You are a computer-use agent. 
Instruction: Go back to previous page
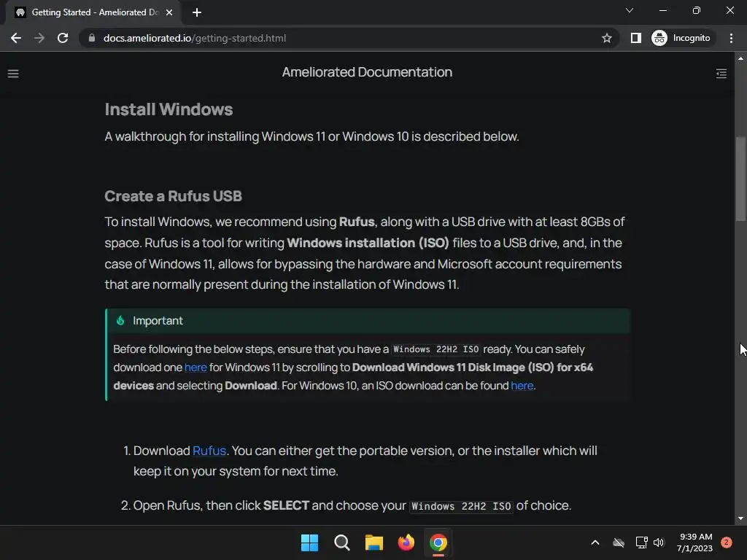16,38
